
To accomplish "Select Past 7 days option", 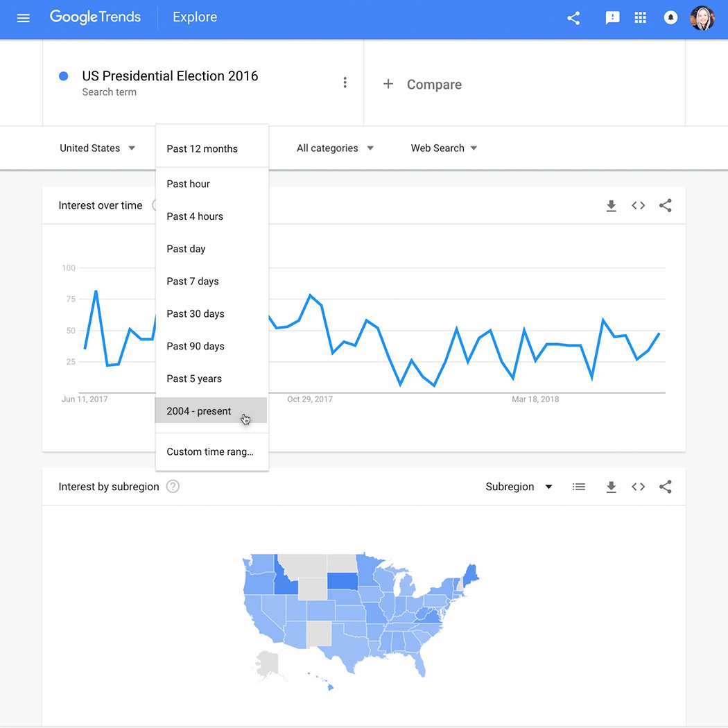I will (211, 281).
